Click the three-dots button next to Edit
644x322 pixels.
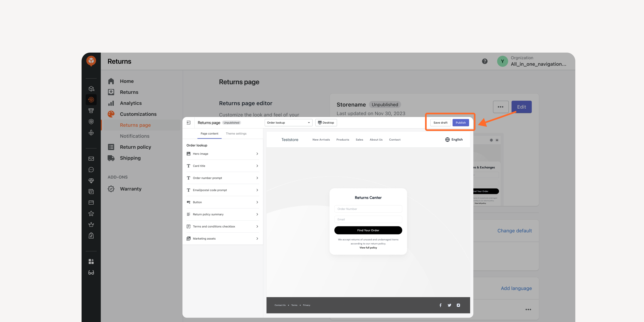point(501,107)
